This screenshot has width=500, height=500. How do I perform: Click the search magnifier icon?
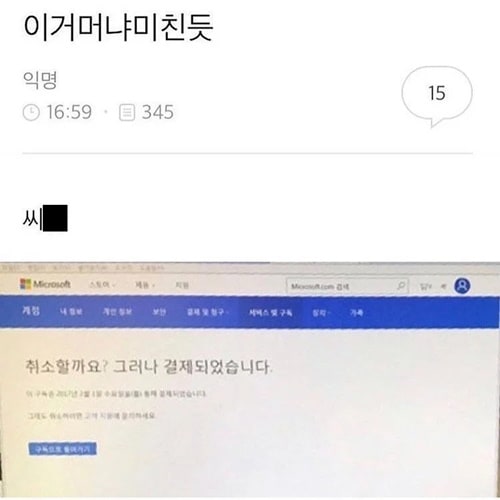tap(401, 286)
